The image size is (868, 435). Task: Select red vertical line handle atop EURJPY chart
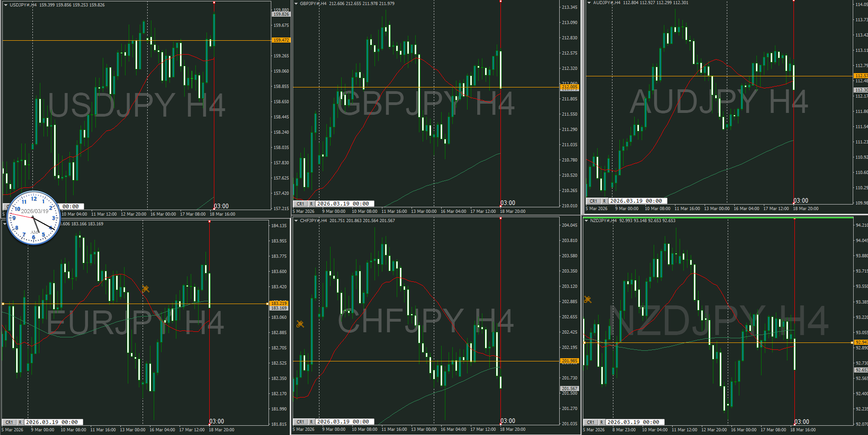[209, 222]
